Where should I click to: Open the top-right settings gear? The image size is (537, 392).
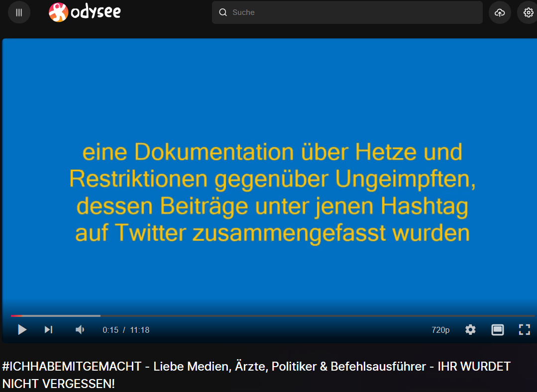[x=528, y=12]
